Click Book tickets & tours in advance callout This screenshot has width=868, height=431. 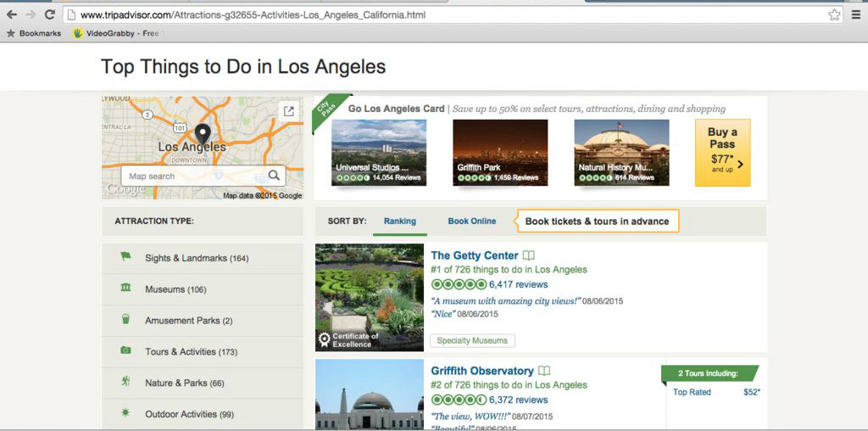[598, 221]
